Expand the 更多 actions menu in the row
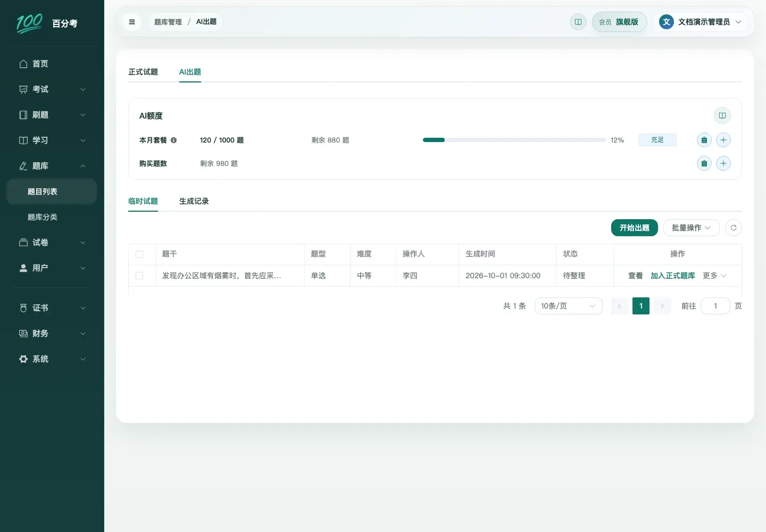766x532 pixels. coord(714,276)
